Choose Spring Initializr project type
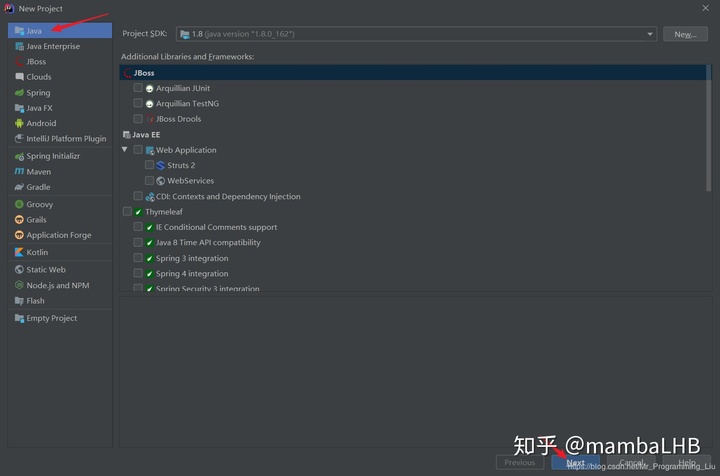Screen dimensions: 720x476 60,156
